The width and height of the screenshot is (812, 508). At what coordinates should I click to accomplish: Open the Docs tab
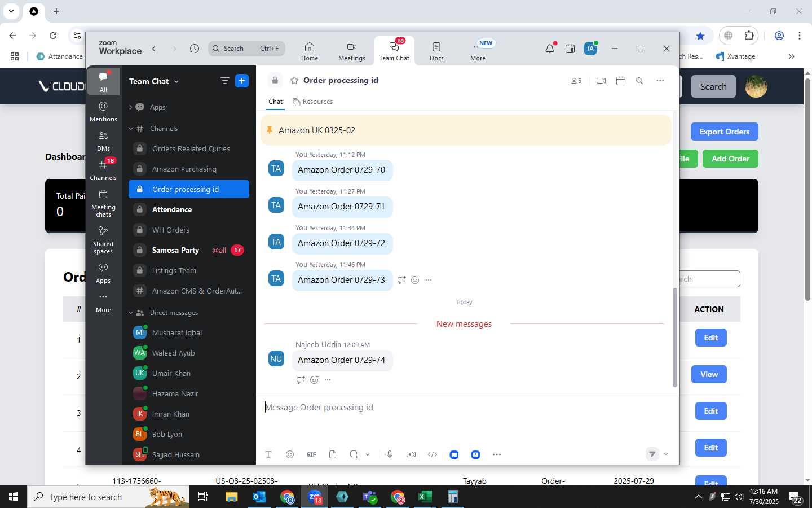pos(436,51)
